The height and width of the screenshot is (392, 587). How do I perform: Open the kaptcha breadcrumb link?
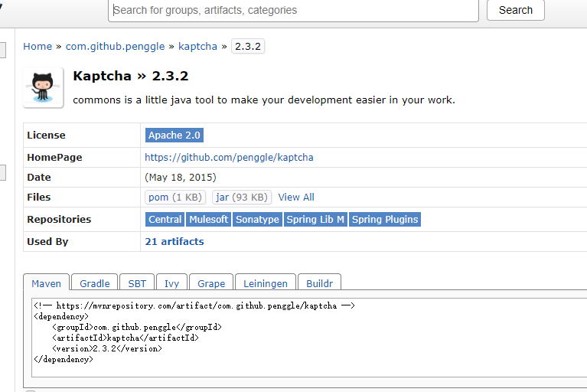click(197, 47)
